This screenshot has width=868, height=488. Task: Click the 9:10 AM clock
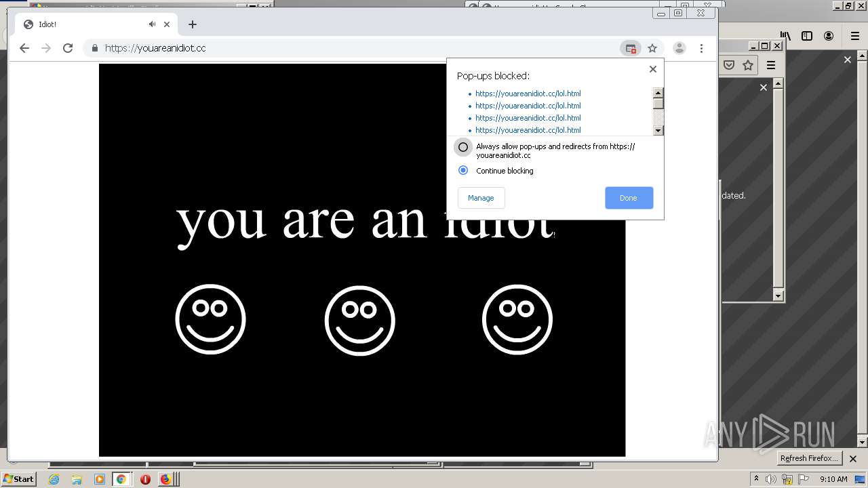point(833,479)
